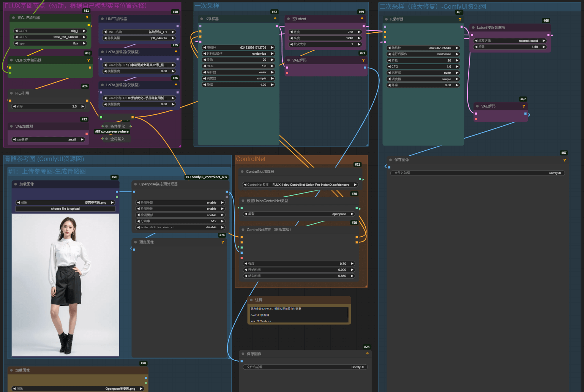Open the ControlNet名称 model dropdown

click(300, 185)
